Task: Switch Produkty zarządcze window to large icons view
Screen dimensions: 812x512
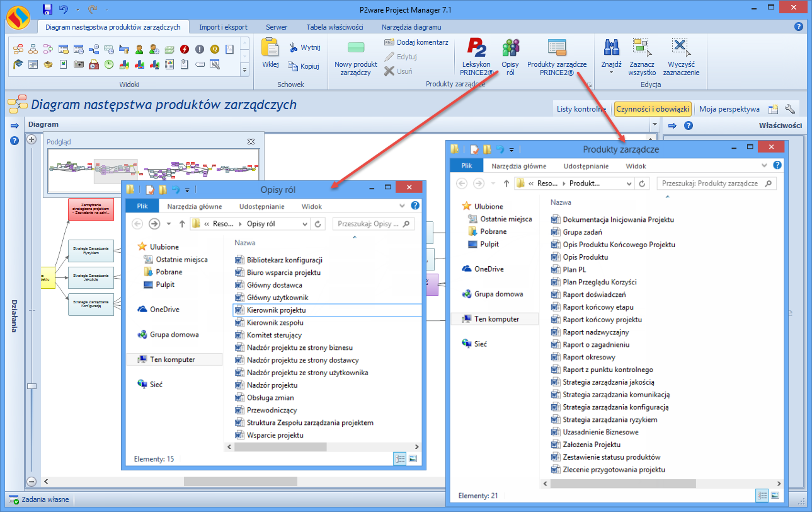Action: (775, 496)
